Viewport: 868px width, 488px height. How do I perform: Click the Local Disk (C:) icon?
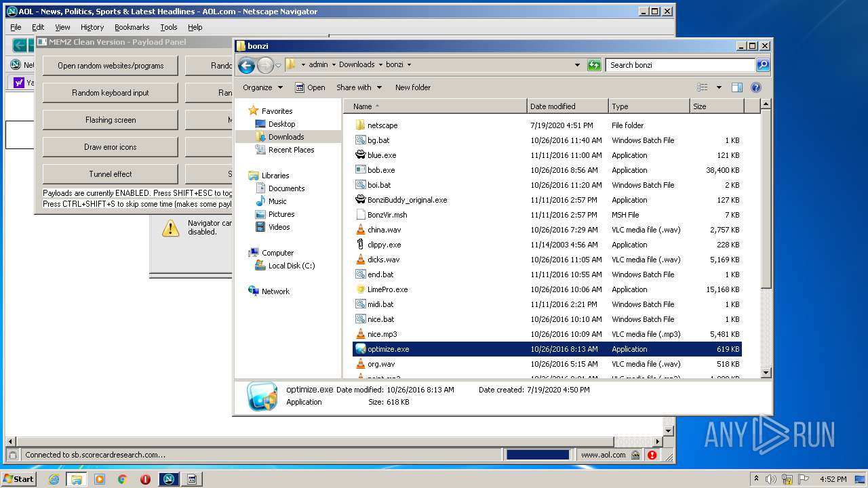[x=260, y=266]
